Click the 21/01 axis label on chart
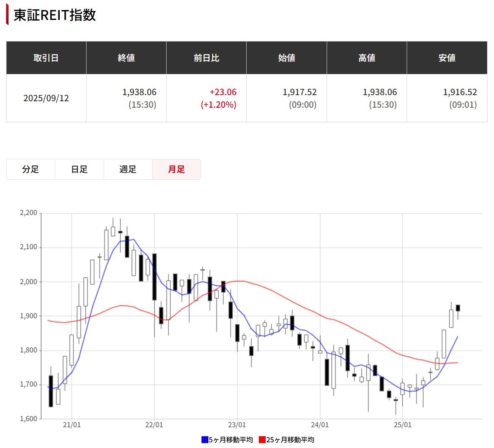 coord(72,424)
